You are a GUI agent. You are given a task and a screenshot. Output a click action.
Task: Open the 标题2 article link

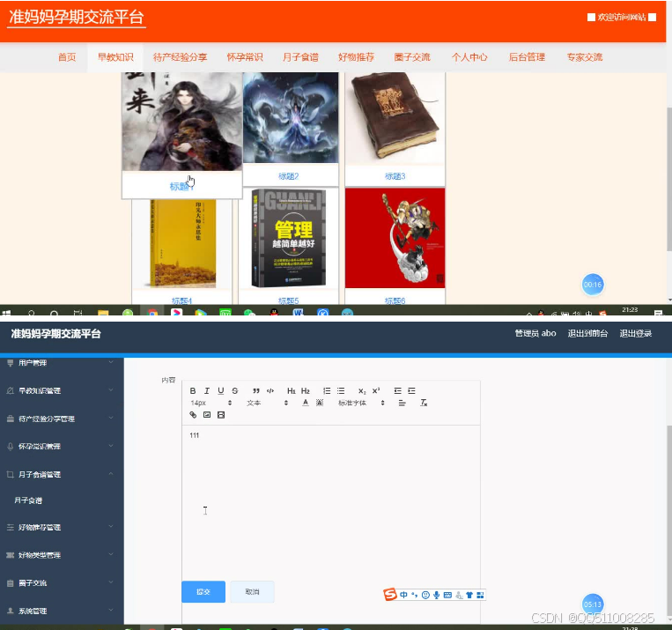[x=288, y=176]
